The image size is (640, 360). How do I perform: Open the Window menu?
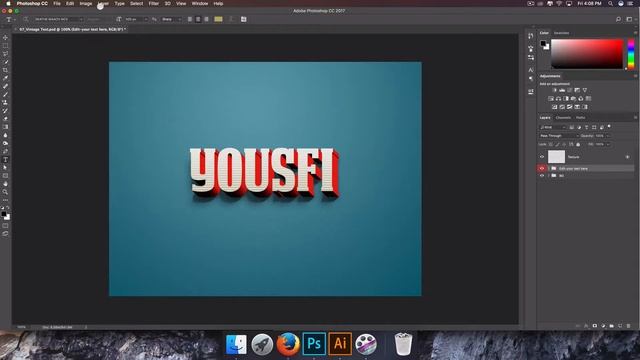[200, 3]
